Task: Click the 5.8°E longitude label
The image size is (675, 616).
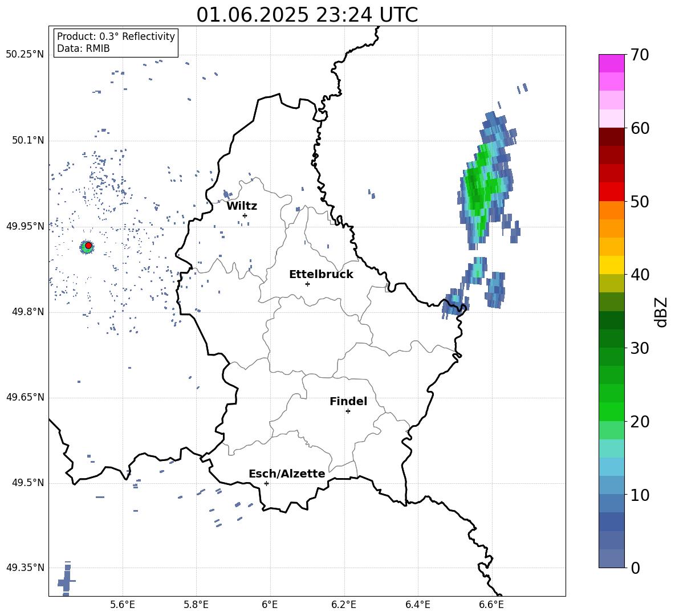Action: click(196, 605)
